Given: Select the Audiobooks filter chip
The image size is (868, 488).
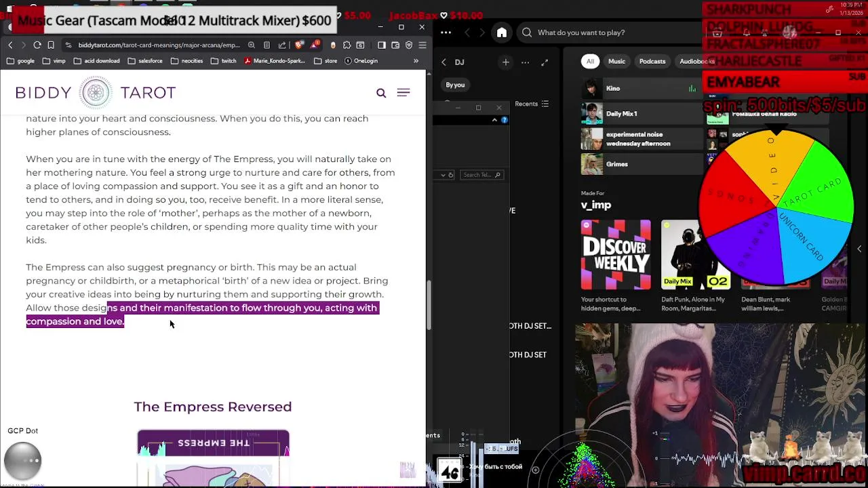Looking at the screenshot, I should tap(697, 61).
